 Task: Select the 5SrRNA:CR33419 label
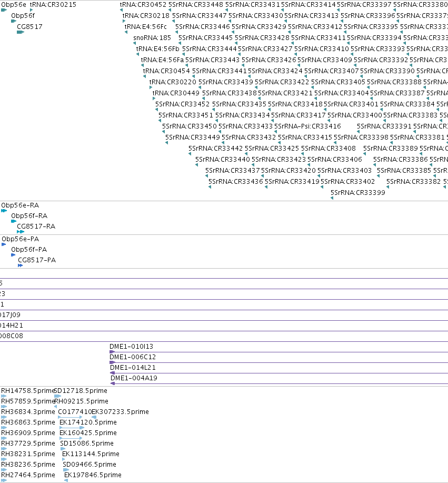pyautogui.click(x=292, y=181)
